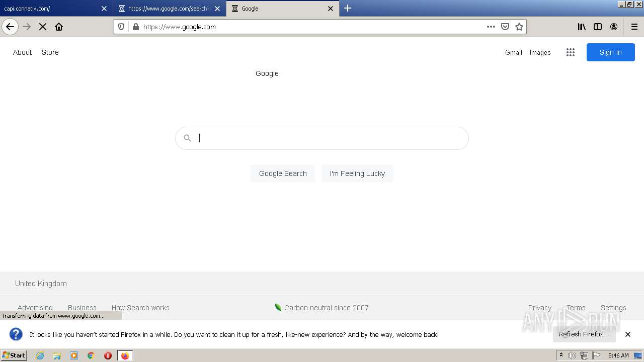This screenshot has width=644, height=362.
Task: Click Show desktop button in tray
Action: [638, 355]
